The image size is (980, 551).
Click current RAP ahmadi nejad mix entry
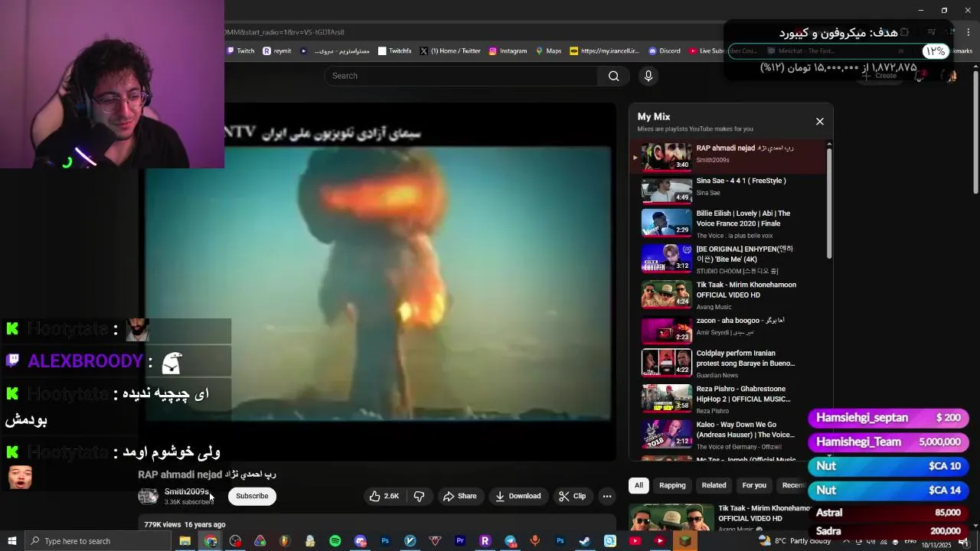(x=727, y=157)
